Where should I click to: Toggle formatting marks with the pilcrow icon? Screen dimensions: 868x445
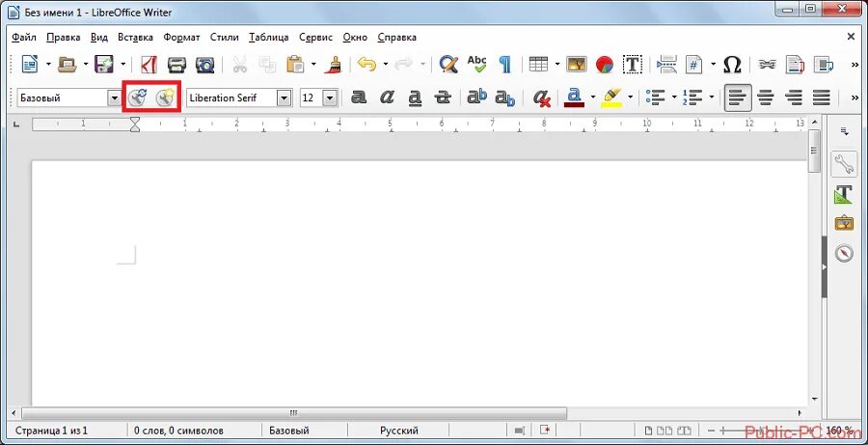pos(504,65)
